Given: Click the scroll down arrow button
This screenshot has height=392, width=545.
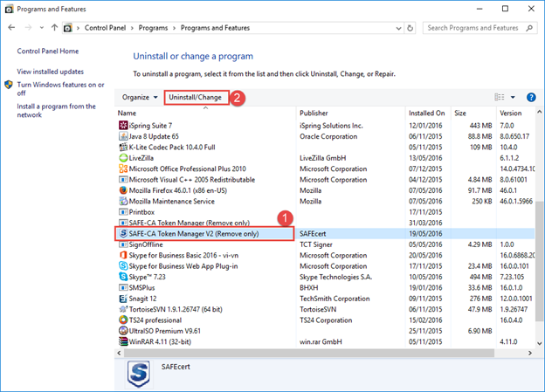Looking at the screenshot, I should point(539,343).
